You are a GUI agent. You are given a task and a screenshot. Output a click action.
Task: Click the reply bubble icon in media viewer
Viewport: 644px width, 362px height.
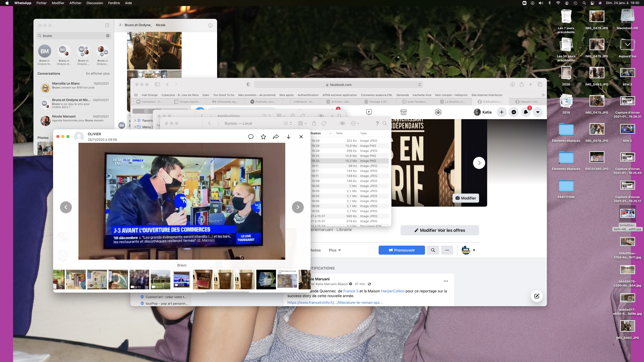click(251, 137)
